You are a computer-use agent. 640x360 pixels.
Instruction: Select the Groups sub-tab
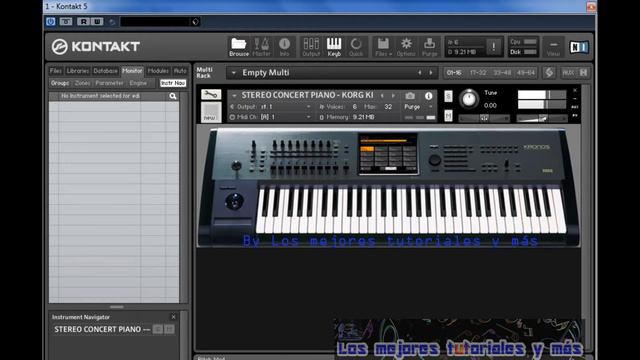pyautogui.click(x=60, y=83)
